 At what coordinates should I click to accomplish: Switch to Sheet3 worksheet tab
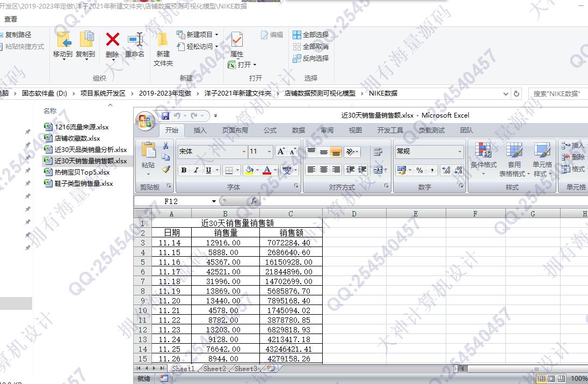point(246,368)
